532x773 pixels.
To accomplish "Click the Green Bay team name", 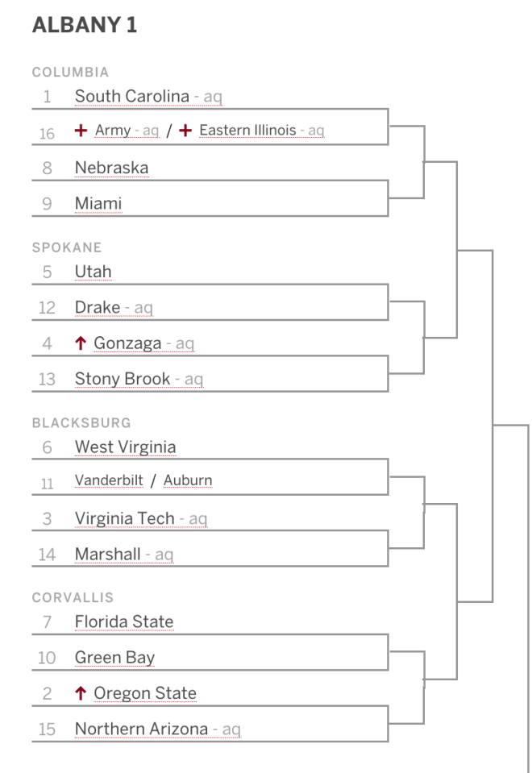I will tap(115, 657).
